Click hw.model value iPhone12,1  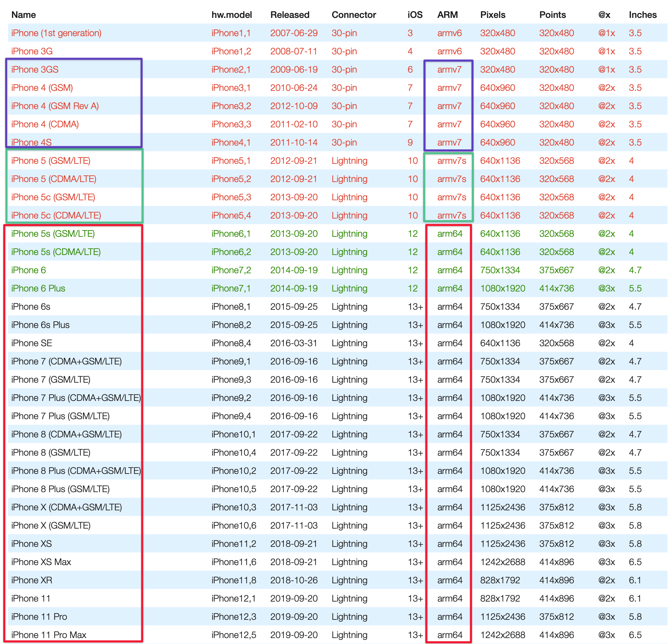(234, 598)
